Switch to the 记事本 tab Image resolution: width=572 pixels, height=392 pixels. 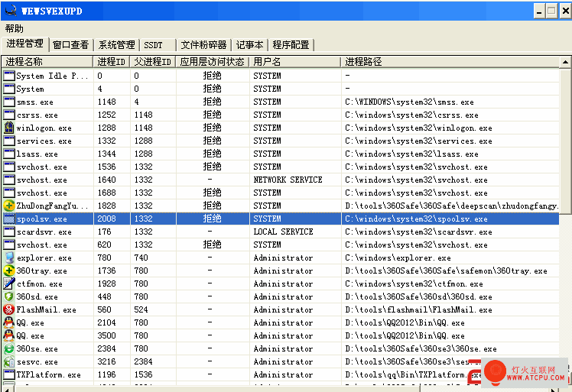point(250,45)
